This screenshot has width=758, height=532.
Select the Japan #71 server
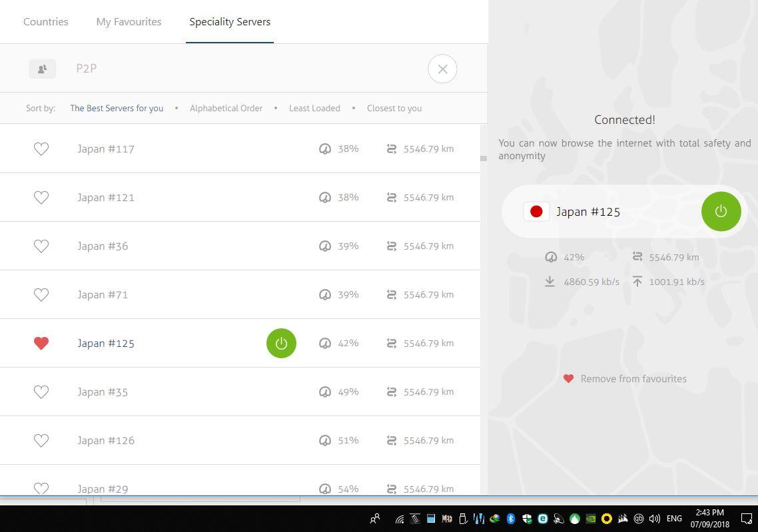point(103,294)
